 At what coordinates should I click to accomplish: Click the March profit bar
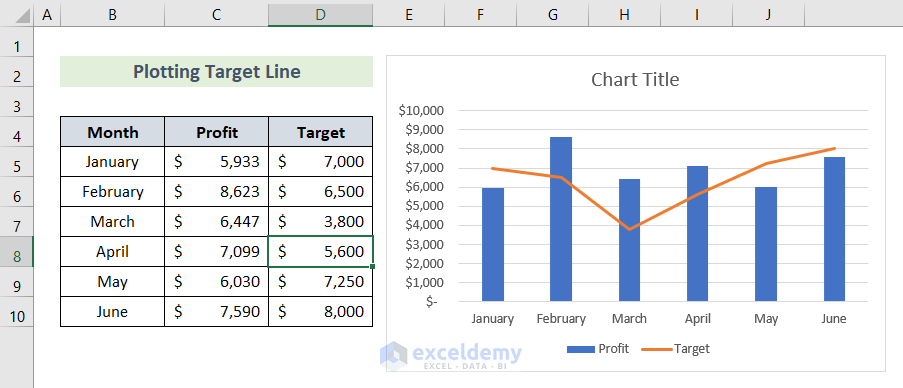(629, 240)
